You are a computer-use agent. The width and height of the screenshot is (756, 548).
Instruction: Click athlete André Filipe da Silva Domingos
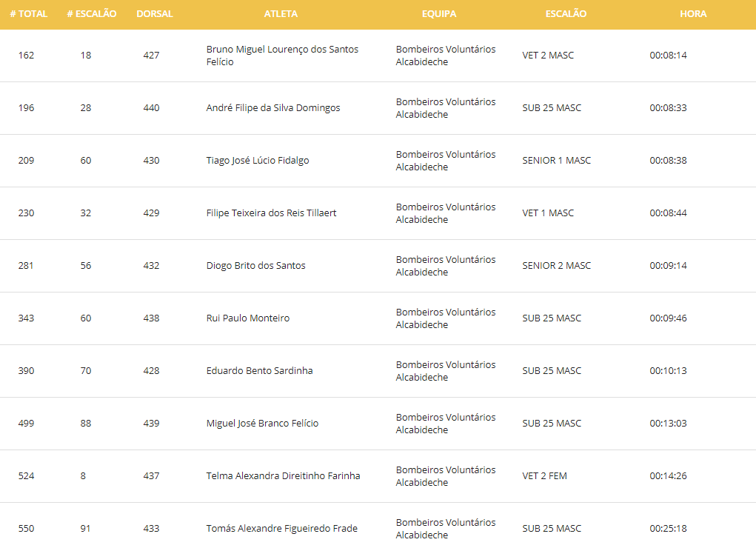273,108
